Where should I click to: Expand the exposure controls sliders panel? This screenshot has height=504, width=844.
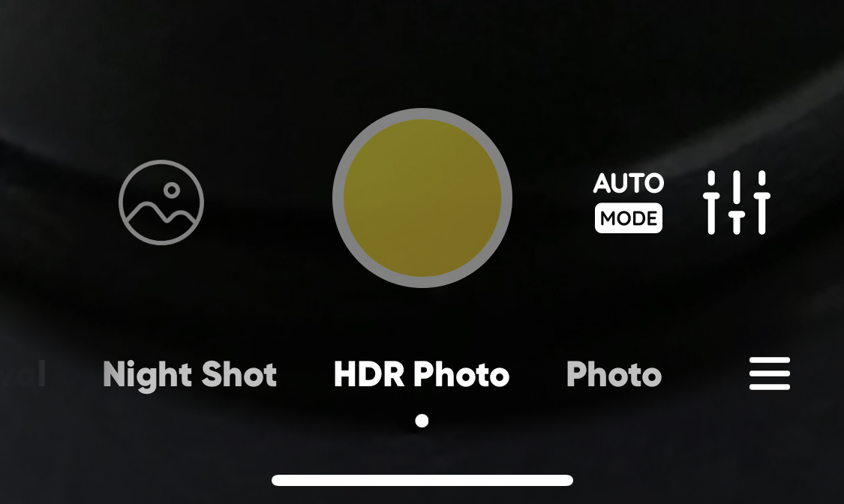click(x=737, y=202)
